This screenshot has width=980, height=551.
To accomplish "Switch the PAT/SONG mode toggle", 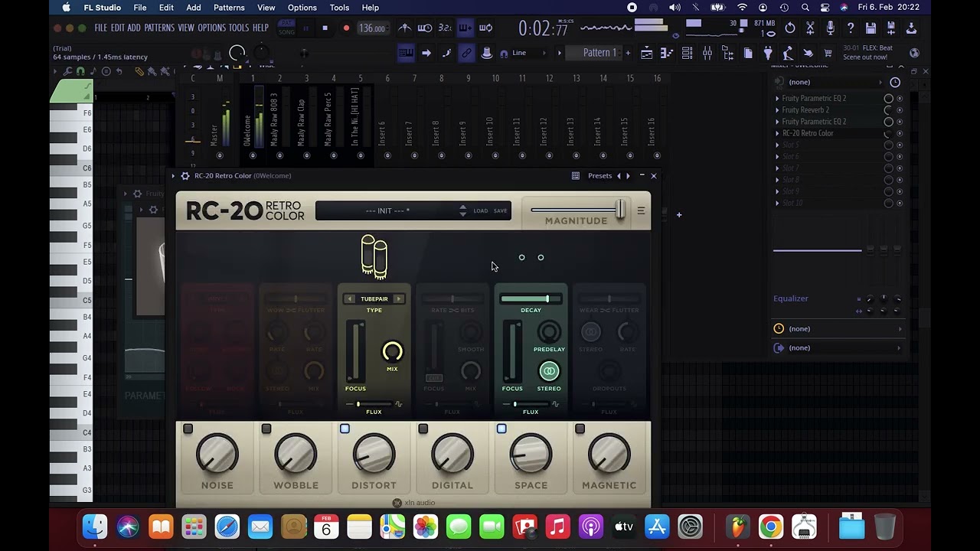I will tap(286, 28).
